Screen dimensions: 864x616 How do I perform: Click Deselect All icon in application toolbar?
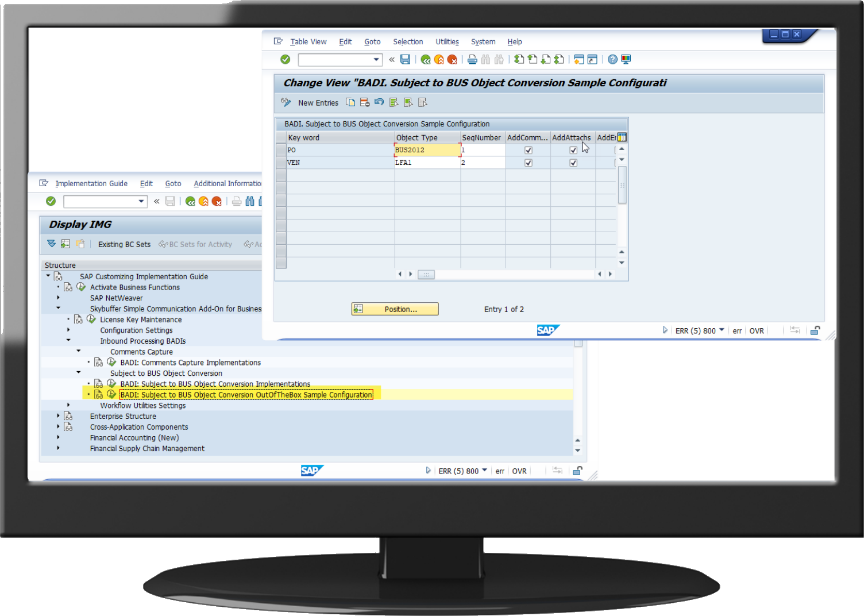(x=423, y=102)
